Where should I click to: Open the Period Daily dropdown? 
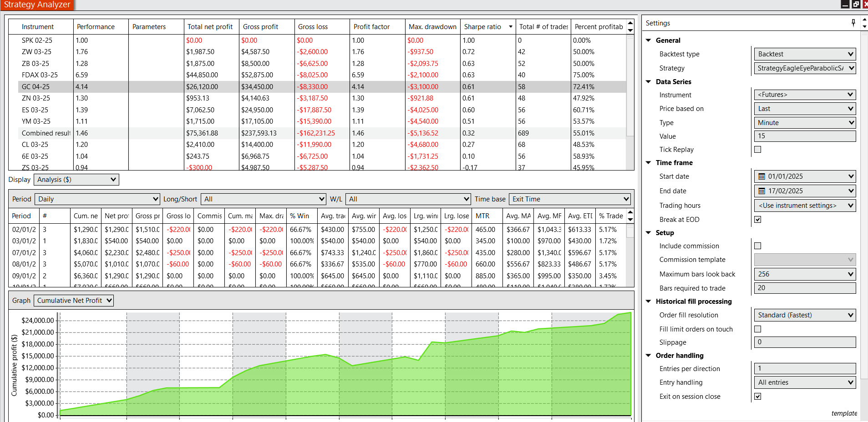[x=97, y=199]
